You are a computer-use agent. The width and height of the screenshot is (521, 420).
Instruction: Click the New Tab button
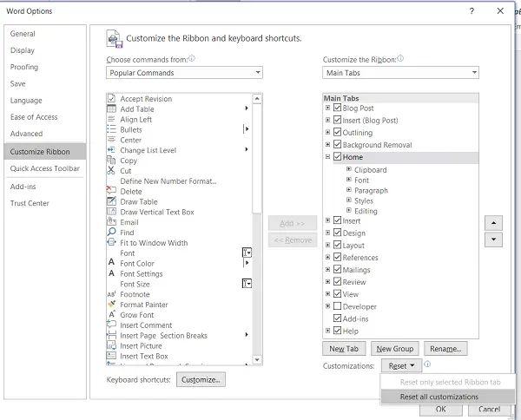coord(344,349)
